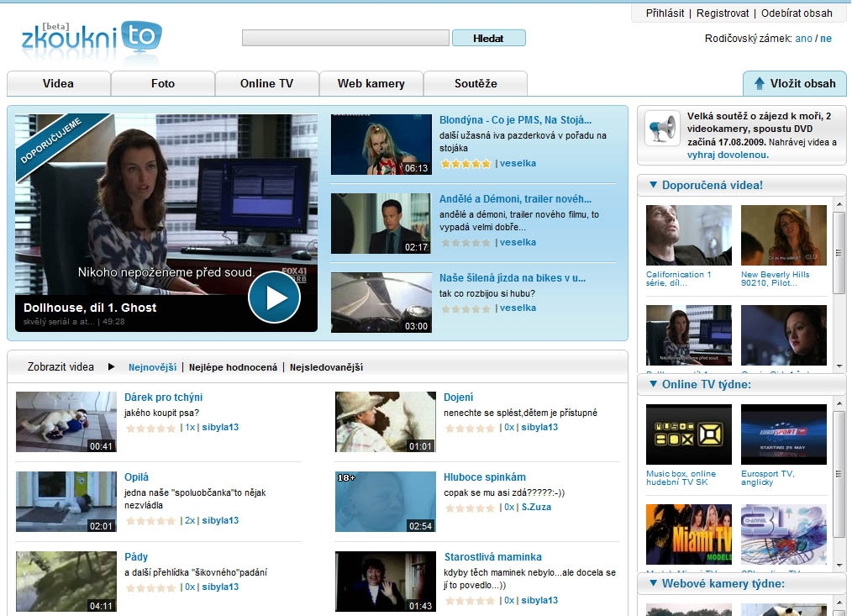Click the Registrovat link
This screenshot has width=852, height=616.
(x=723, y=13)
